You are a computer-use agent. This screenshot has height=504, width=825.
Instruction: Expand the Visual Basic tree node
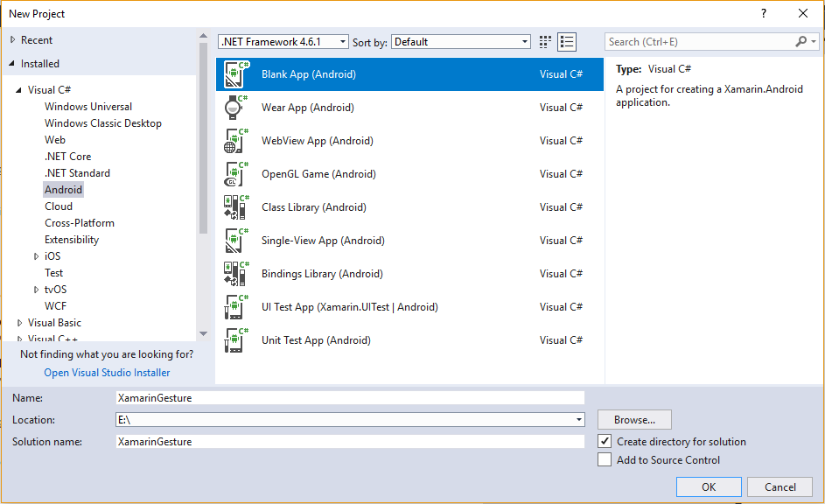[x=20, y=323]
